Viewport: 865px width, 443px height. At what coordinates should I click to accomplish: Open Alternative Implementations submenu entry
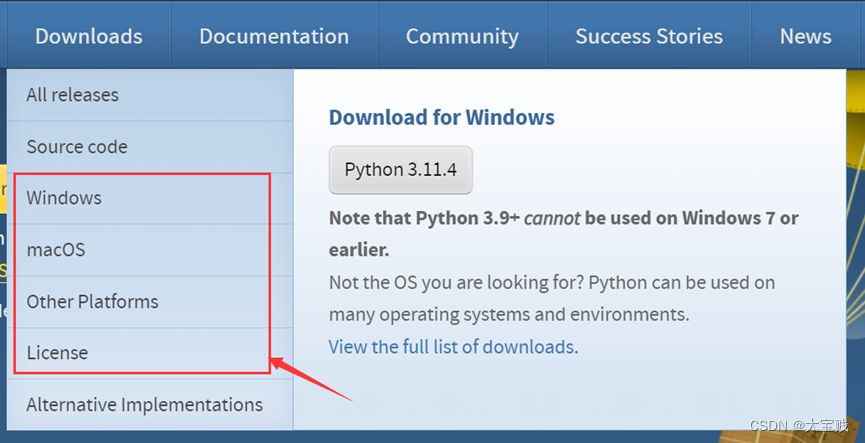tap(150, 405)
